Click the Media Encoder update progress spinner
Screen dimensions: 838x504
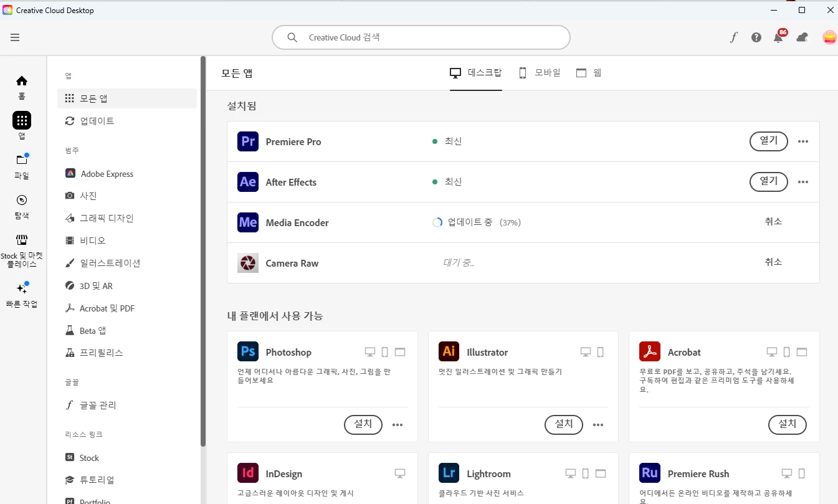[437, 222]
